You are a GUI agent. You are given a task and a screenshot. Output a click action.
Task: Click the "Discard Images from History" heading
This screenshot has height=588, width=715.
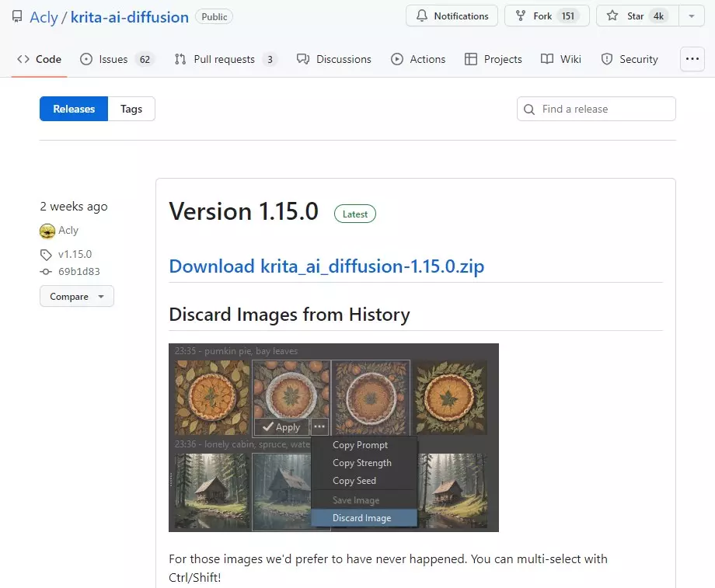click(289, 315)
